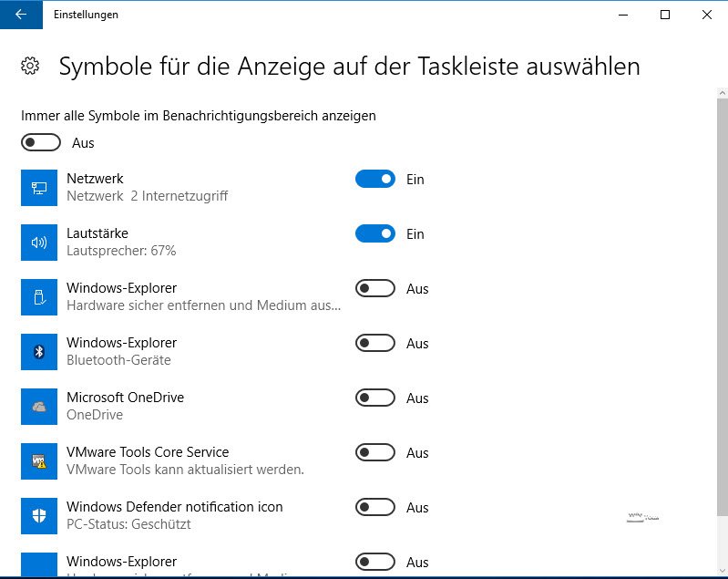
Task: Turn on VMware Tools Core Service toggle
Action: pos(375,453)
